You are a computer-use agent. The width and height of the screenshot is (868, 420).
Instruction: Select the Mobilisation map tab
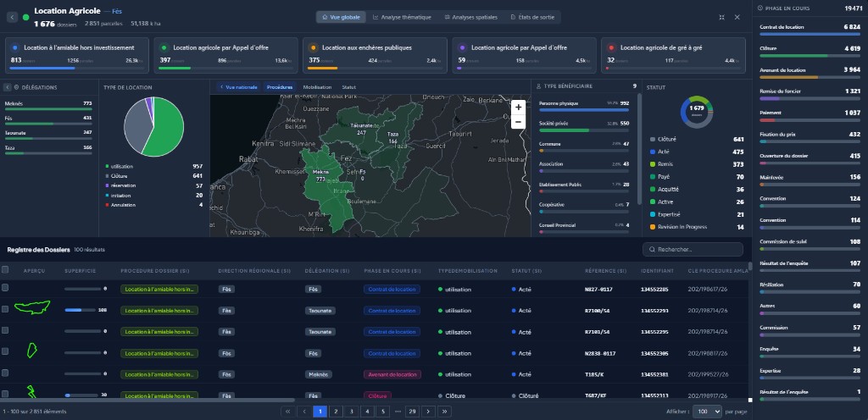pos(317,87)
